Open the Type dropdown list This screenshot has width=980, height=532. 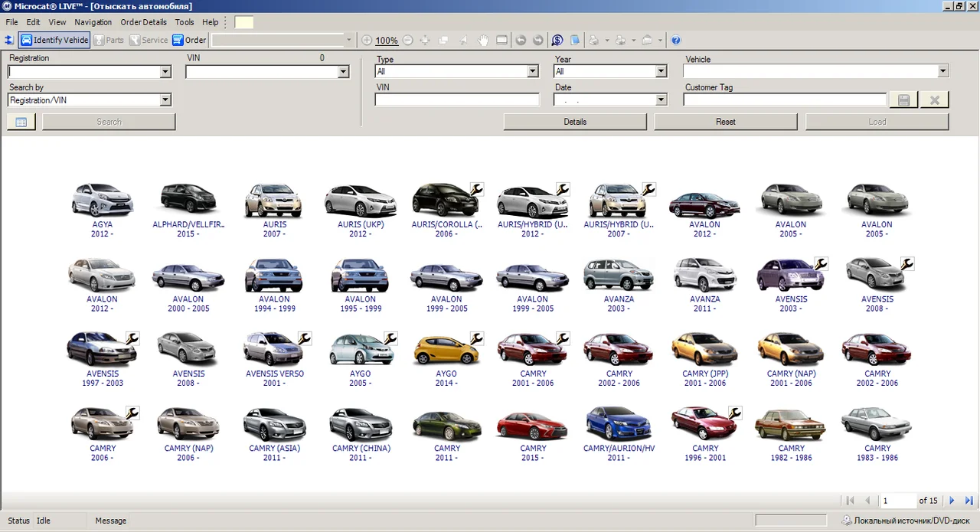pyautogui.click(x=533, y=72)
